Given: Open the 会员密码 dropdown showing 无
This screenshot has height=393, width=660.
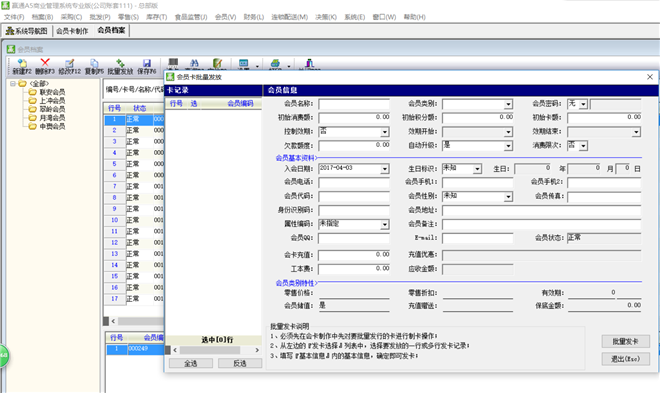Looking at the screenshot, I should pyautogui.click(x=583, y=104).
